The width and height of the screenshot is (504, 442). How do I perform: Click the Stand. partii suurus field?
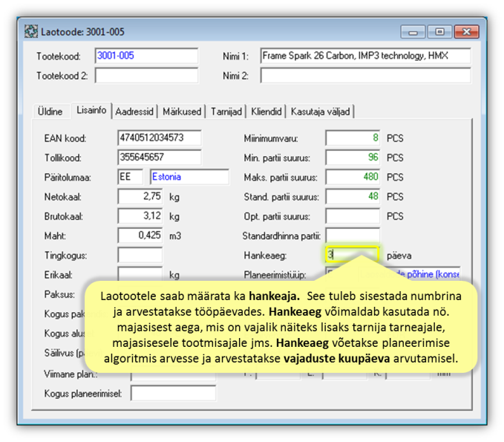(x=353, y=197)
